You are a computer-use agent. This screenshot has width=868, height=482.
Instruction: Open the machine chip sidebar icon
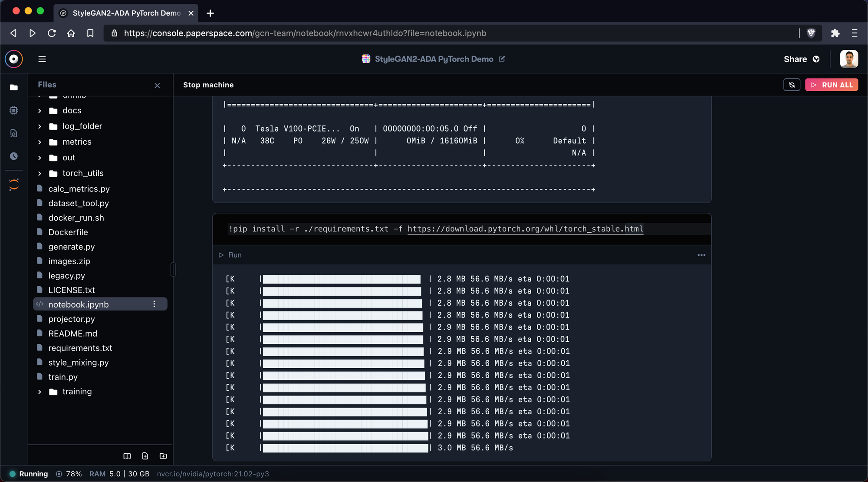(14, 110)
